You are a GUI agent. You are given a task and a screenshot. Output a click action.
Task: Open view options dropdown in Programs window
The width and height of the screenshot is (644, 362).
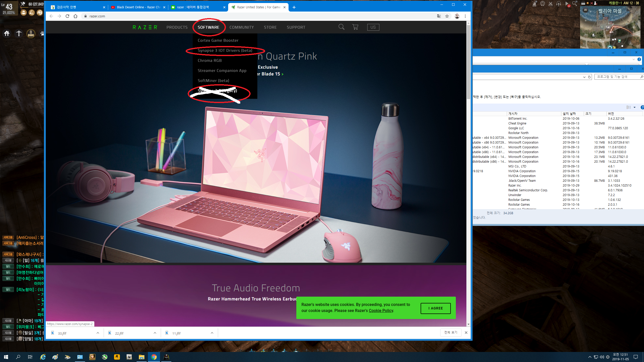(x=634, y=107)
